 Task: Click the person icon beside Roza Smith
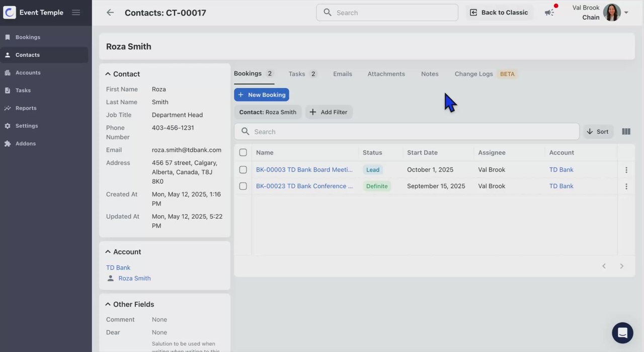(x=111, y=278)
